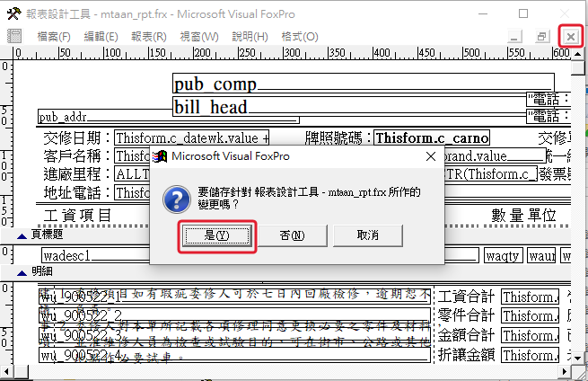Click the FoxPro fox icon in dialog title
Image resolution: width=588 pixels, height=381 pixels.
(x=160, y=156)
